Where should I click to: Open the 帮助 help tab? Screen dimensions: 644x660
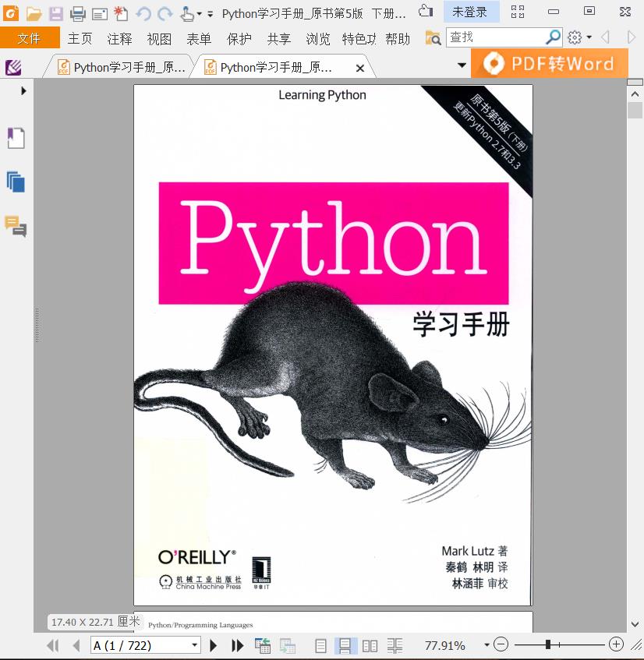pyautogui.click(x=398, y=39)
